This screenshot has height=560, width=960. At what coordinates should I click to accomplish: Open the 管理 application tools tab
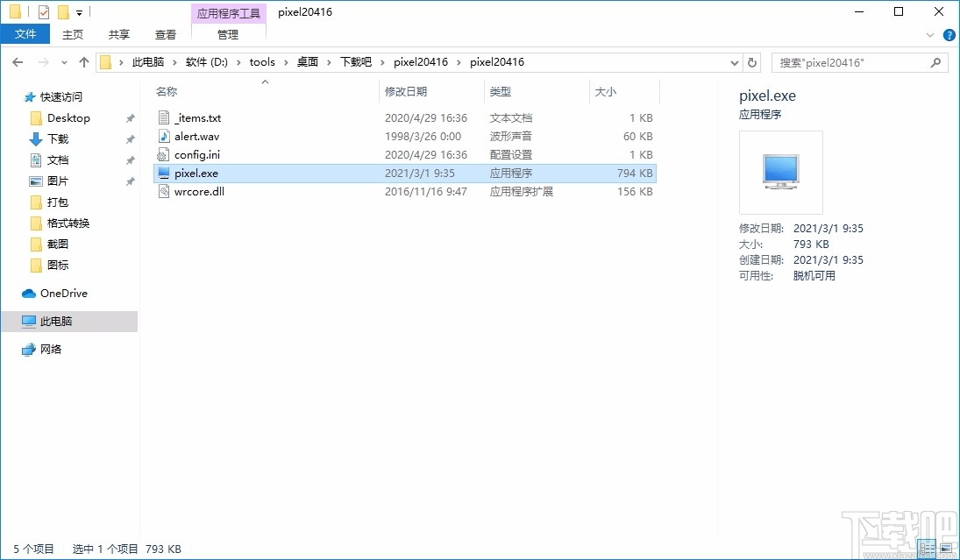pyautogui.click(x=228, y=35)
